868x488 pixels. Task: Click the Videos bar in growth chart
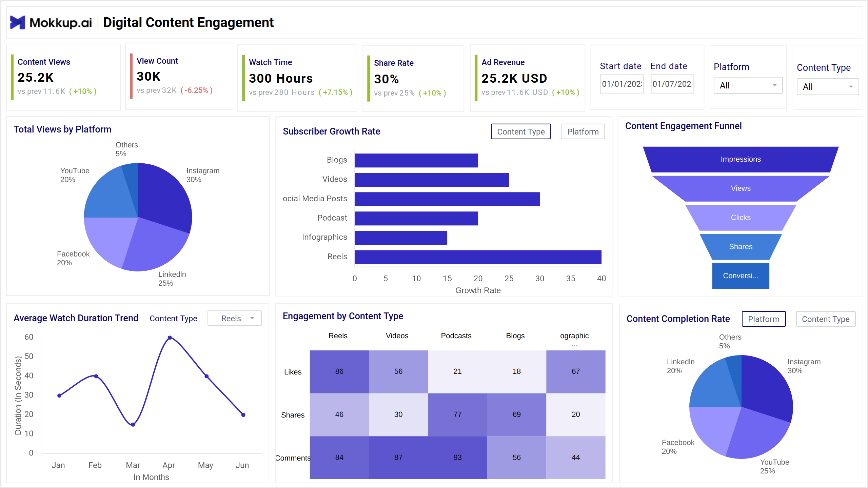click(432, 180)
